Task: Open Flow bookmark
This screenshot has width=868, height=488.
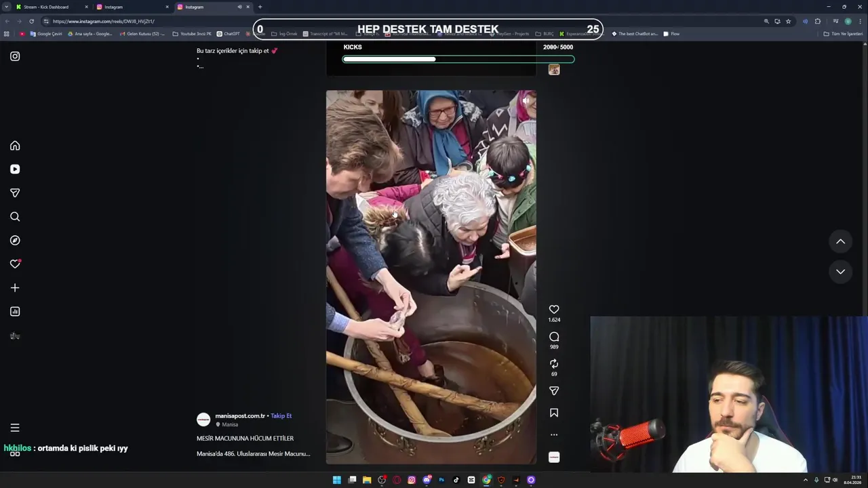Action: pyautogui.click(x=671, y=34)
